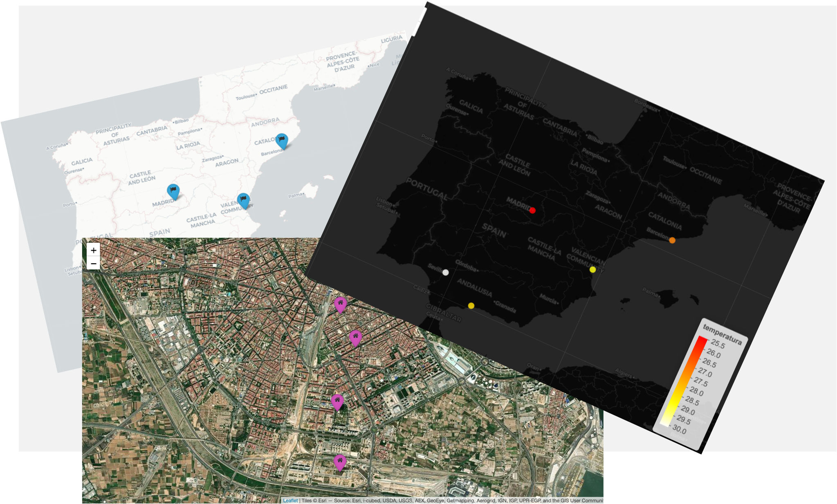The height and width of the screenshot is (504, 837).
Task: Click the 25.5 legend value
Action: 718,345
